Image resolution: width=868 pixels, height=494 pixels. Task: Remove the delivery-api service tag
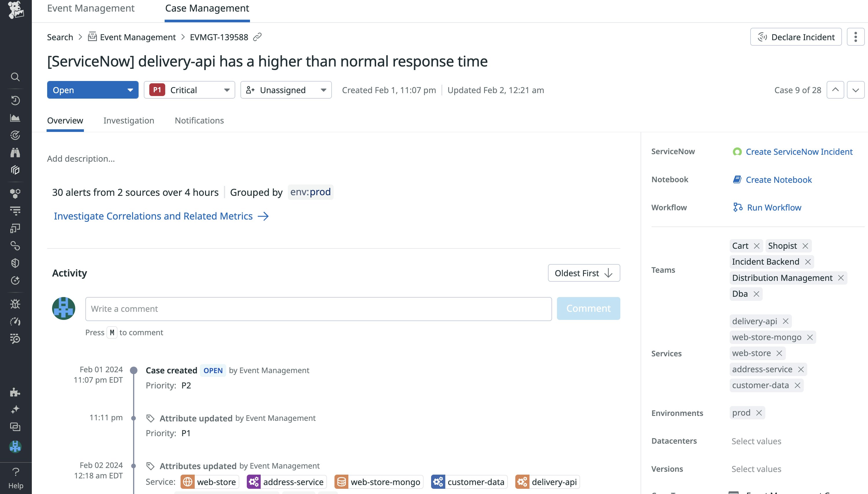tap(785, 321)
